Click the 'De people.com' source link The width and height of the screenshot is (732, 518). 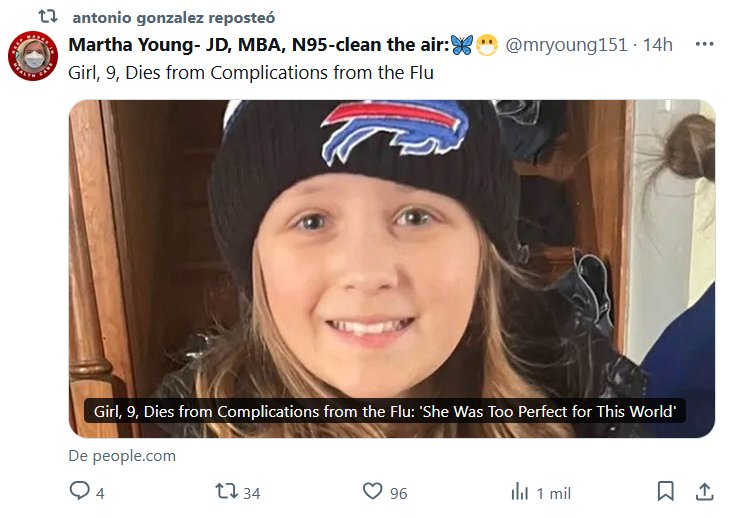tap(122, 456)
